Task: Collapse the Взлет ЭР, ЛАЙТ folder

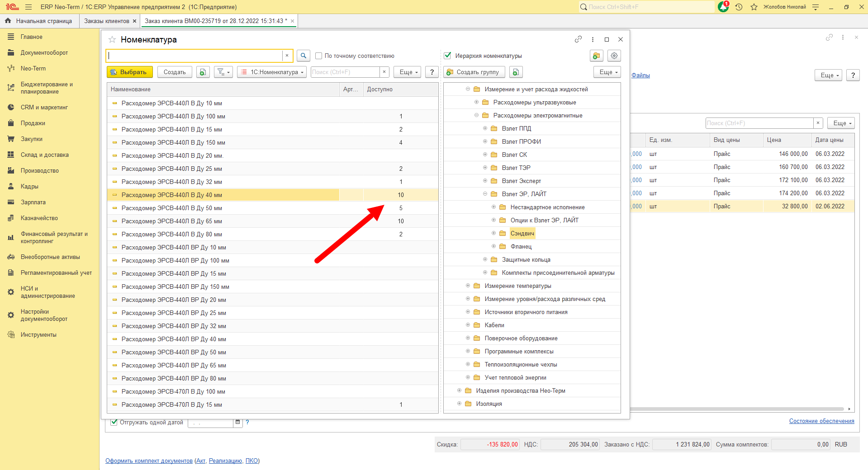Action: click(485, 194)
